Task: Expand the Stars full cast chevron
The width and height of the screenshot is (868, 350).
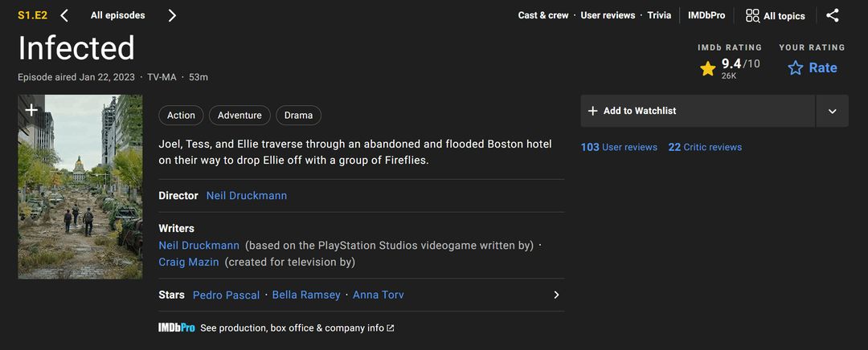Action: [556, 295]
